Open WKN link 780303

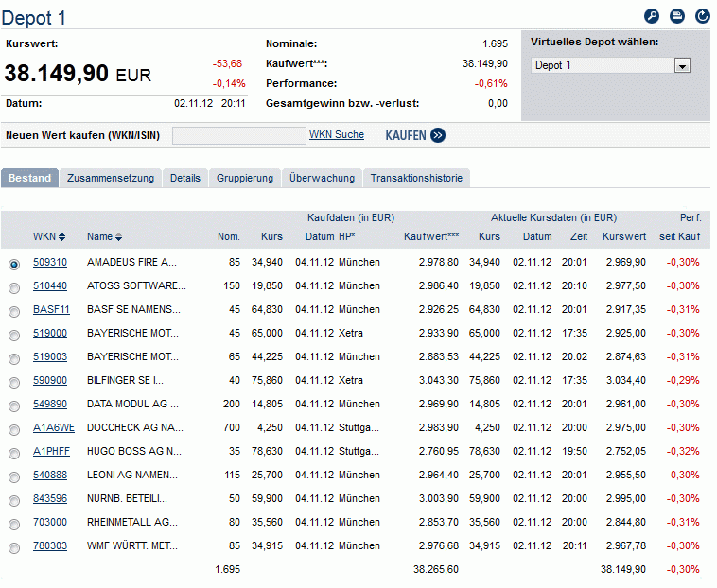50,546
